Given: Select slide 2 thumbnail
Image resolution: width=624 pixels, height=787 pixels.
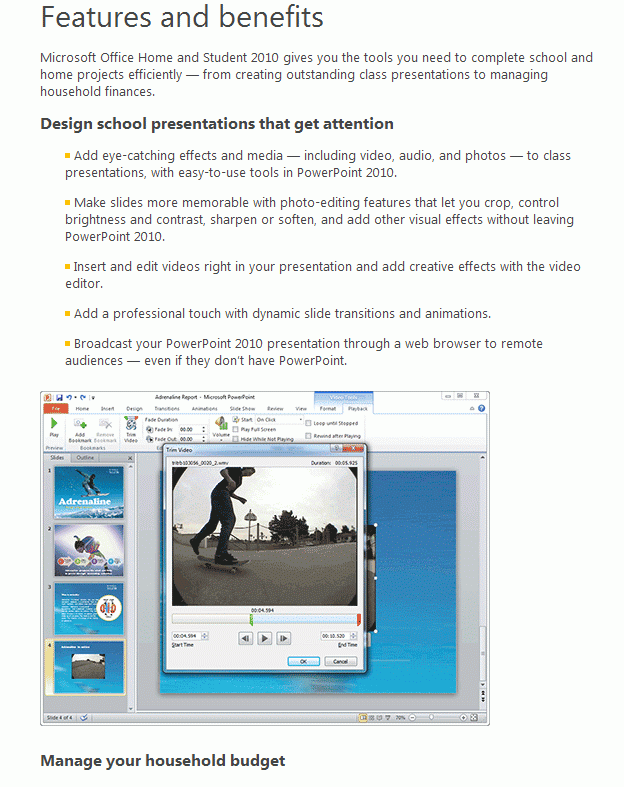Looking at the screenshot, I should (x=89, y=551).
